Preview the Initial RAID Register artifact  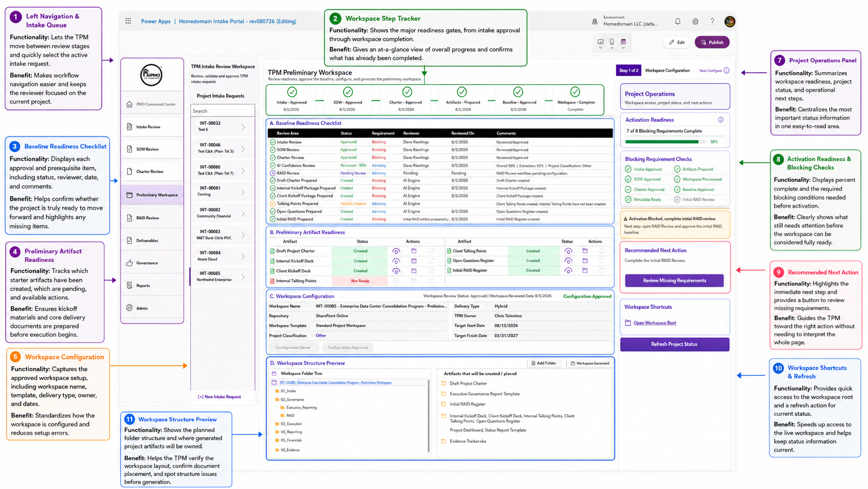(x=568, y=271)
